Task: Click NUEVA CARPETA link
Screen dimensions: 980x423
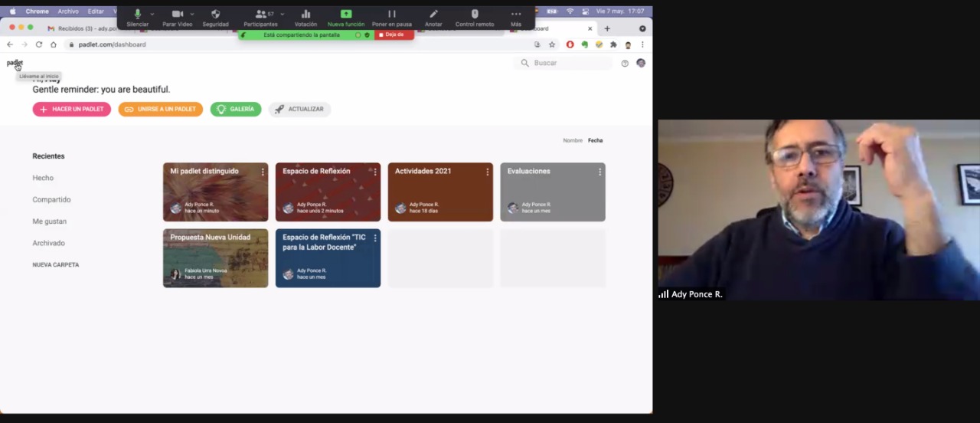Action: pyautogui.click(x=55, y=265)
